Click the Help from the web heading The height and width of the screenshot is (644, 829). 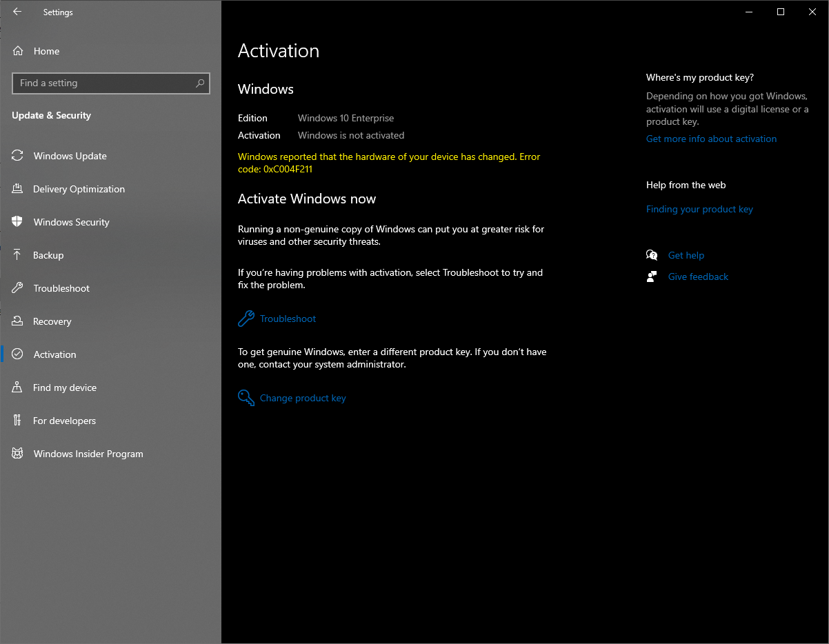[x=686, y=185]
